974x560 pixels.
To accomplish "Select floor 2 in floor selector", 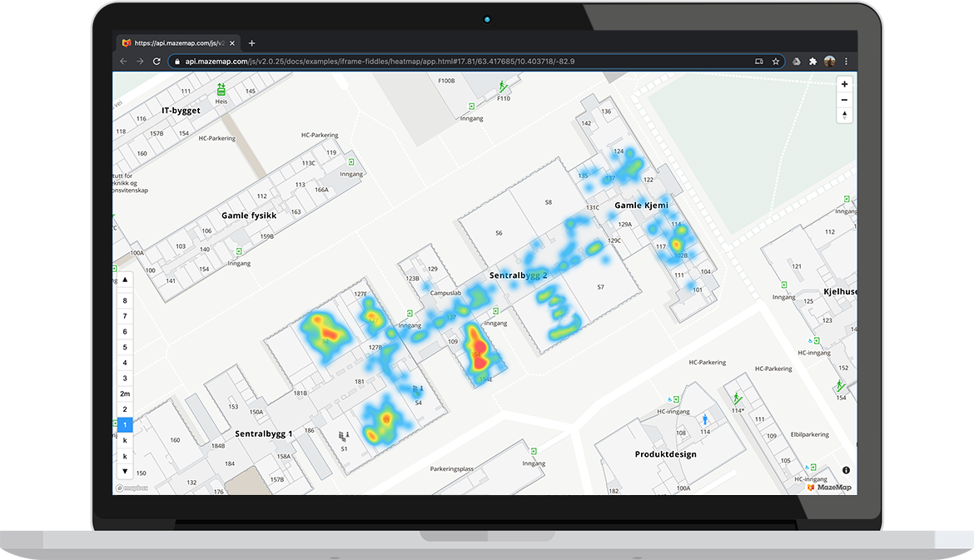I will [125, 409].
